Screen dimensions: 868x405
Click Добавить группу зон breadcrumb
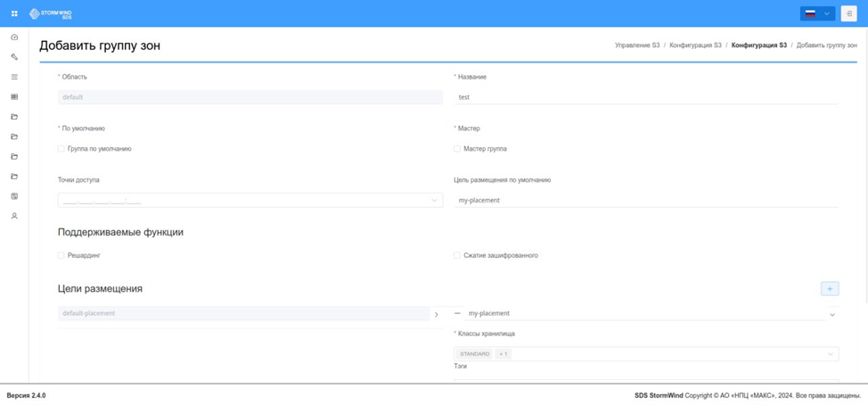click(827, 45)
